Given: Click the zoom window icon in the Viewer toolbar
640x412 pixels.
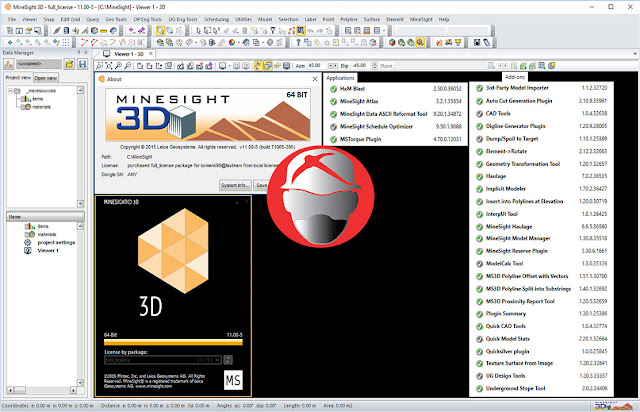Looking at the screenshot, I should tap(100, 66).
